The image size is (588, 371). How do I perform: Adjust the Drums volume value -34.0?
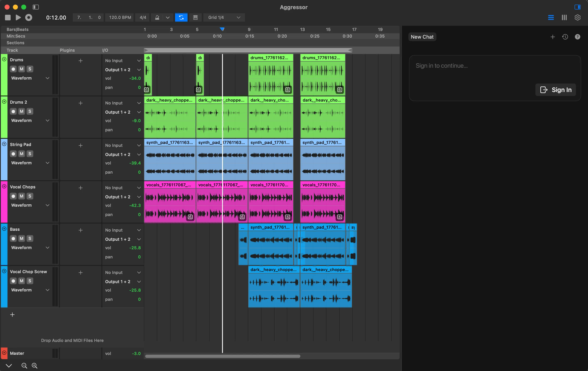tap(135, 78)
